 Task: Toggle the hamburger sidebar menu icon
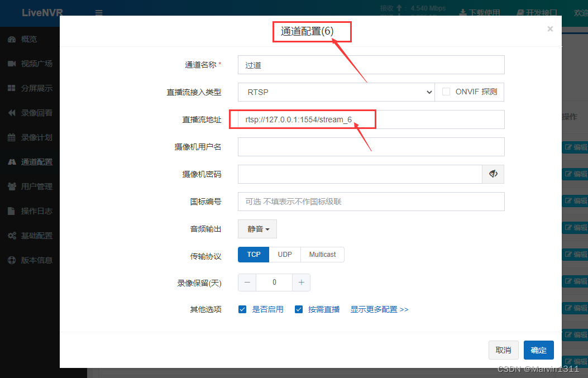tap(99, 13)
